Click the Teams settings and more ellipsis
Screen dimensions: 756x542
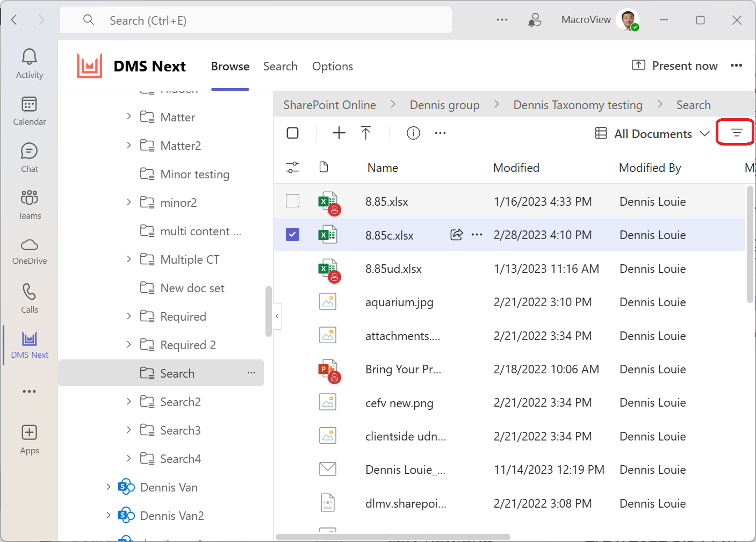click(x=502, y=20)
